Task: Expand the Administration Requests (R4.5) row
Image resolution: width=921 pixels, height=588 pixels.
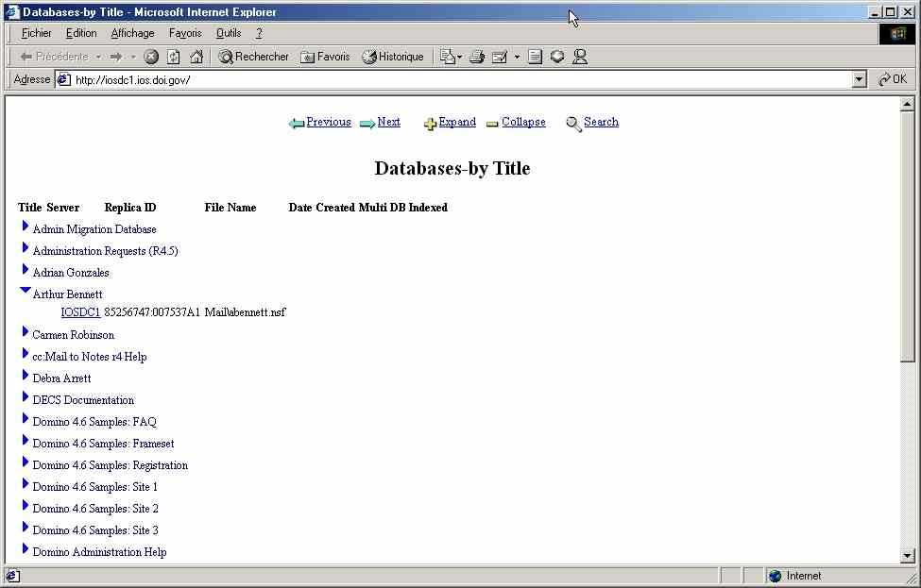Action: [26, 247]
